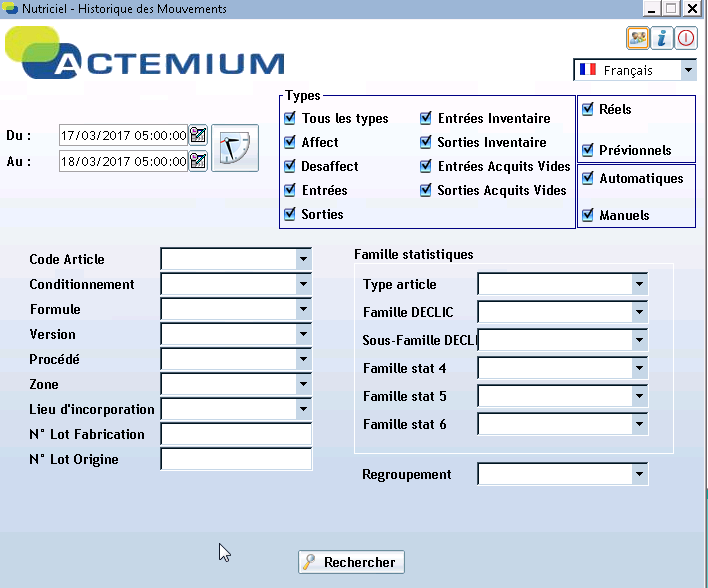The width and height of the screenshot is (708, 588).
Task: Uncheck the Réels checkbox
Action: 587,109
